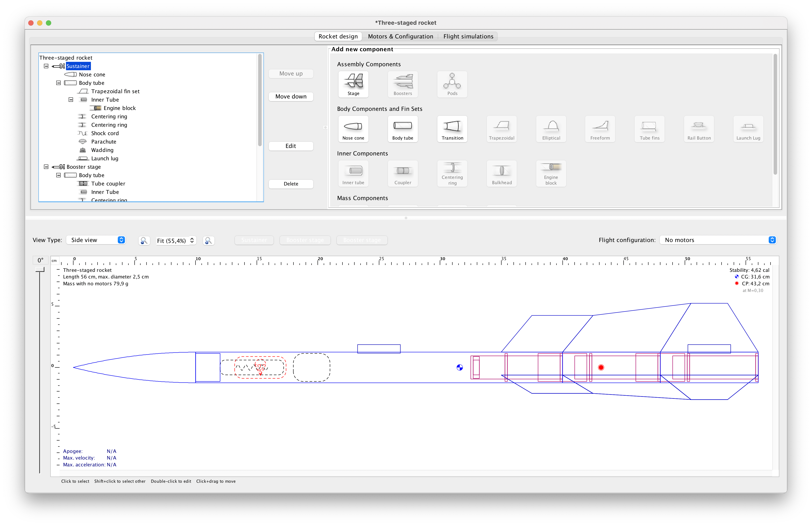The width and height of the screenshot is (812, 526).
Task: Click the Move down button
Action: point(291,96)
